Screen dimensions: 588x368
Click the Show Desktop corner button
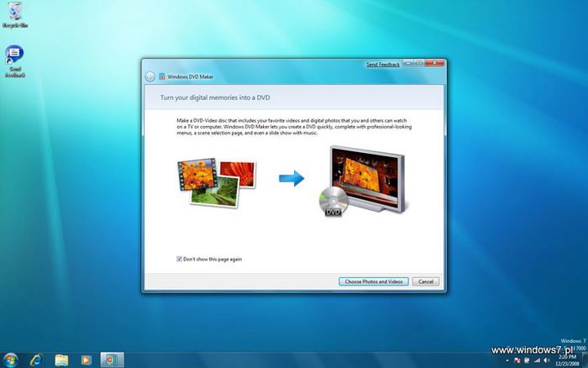585,360
